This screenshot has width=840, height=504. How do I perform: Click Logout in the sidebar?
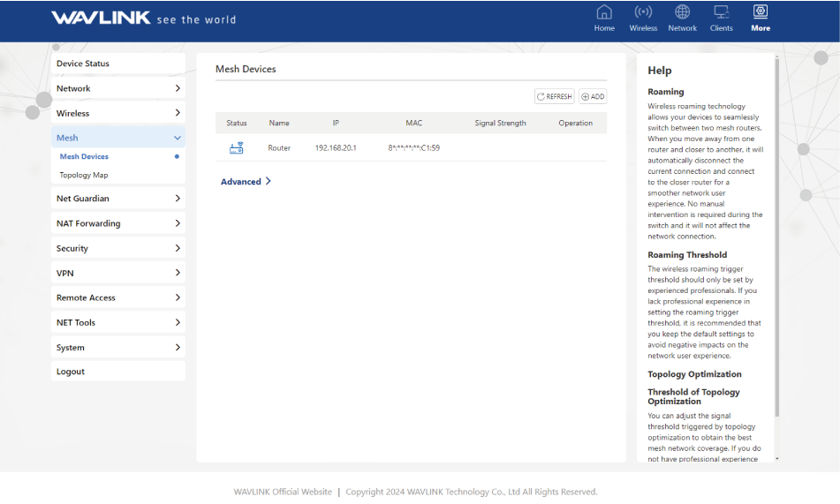(x=117, y=372)
